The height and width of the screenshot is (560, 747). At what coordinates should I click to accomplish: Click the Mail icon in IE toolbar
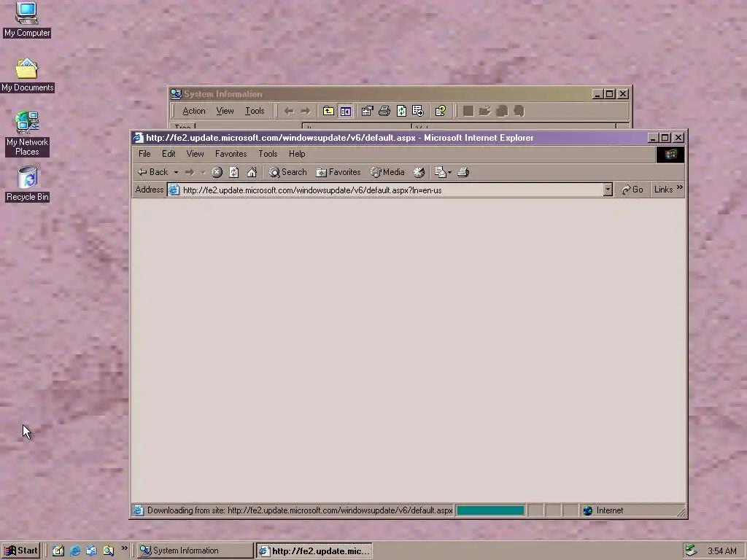440,172
